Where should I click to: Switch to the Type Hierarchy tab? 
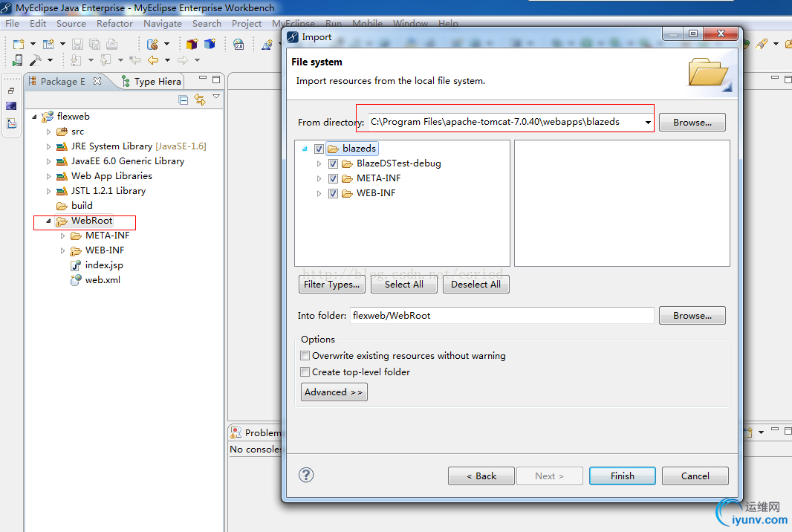tap(152, 81)
